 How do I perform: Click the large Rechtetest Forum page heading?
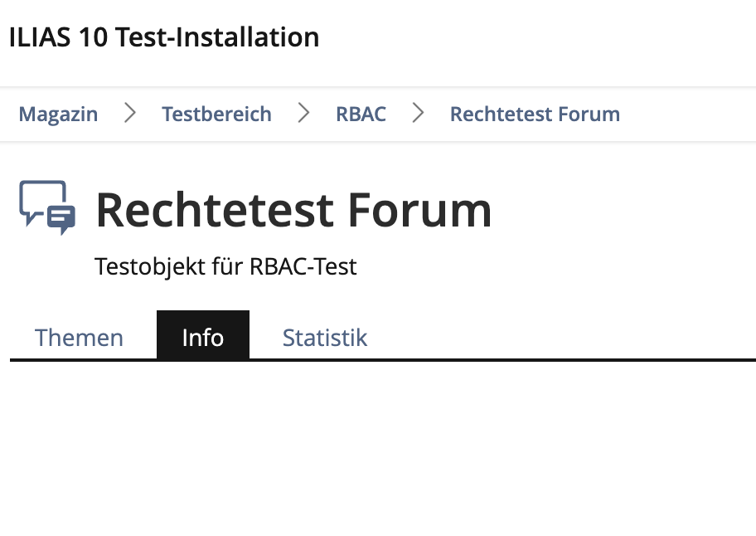[x=293, y=210]
